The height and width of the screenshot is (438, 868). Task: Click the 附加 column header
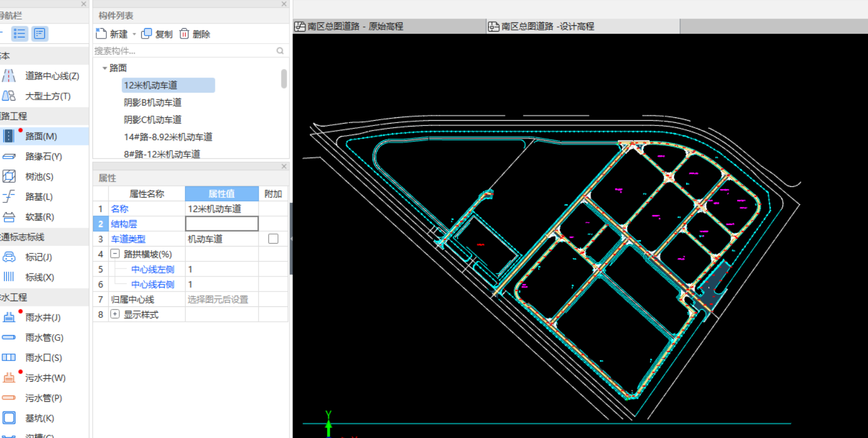click(273, 194)
